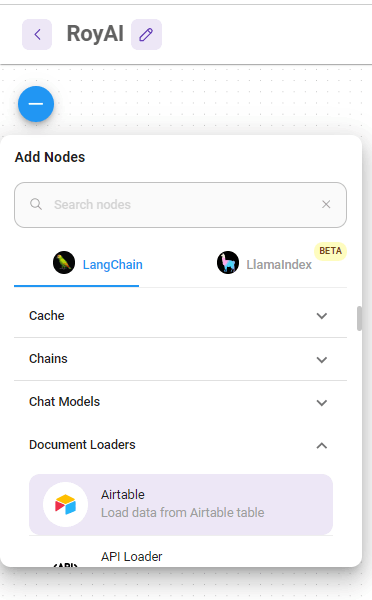The height and width of the screenshot is (600, 372).
Task: Click the back arrow button
Action: (37, 34)
